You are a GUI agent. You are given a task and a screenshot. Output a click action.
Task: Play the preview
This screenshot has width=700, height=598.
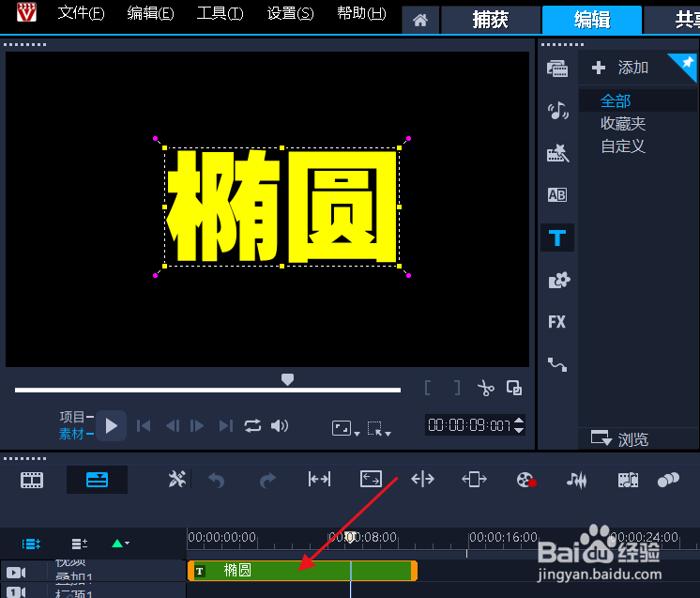(x=111, y=425)
